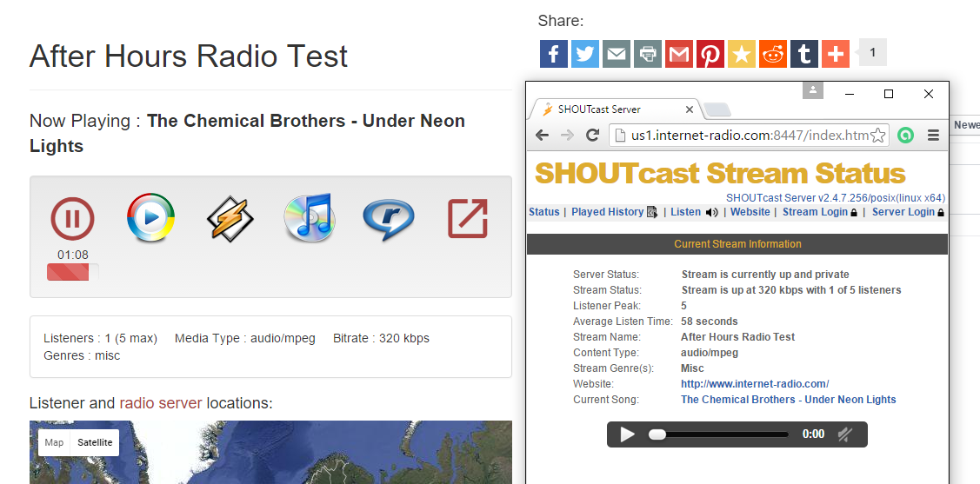Open Stream Login link
This screenshot has width=980, height=484.
point(815,212)
